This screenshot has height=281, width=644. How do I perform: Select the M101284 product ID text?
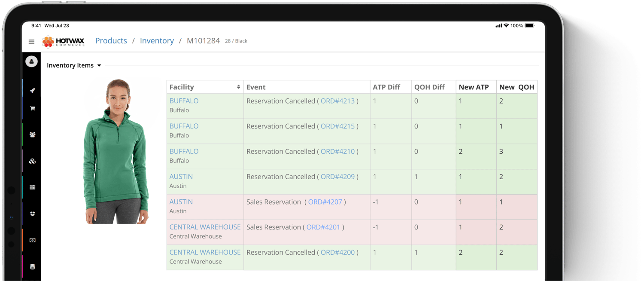pyautogui.click(x=203, y=41)
